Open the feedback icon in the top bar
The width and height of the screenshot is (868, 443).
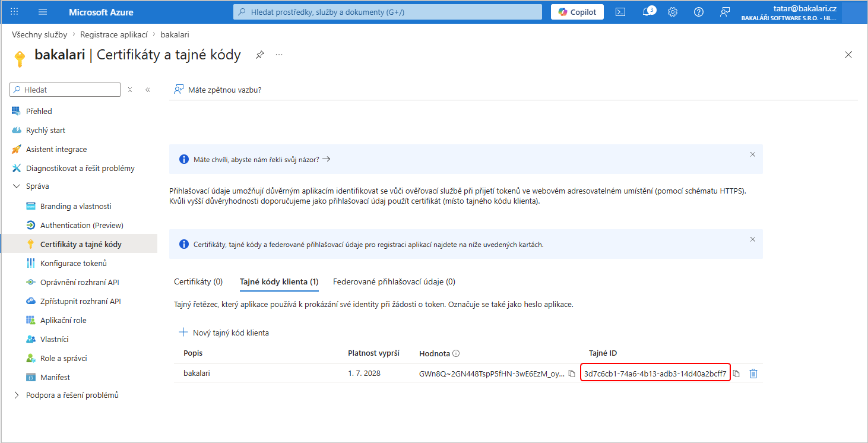(x=725, y=12)
